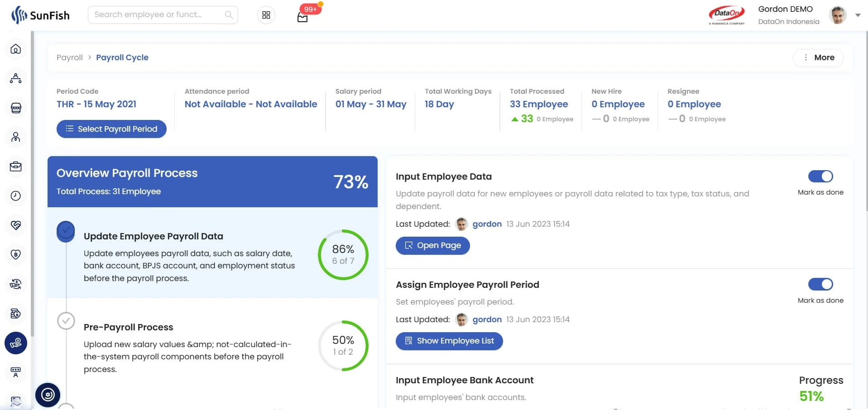Open the clock attendance icon in sidebar

click(16, 196)
